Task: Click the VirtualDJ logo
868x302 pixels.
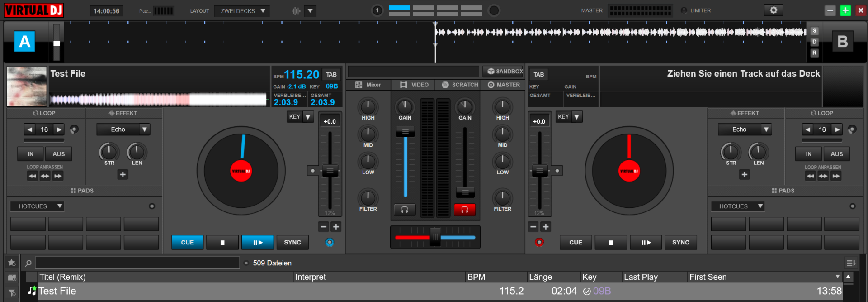Action: pyautogui.click(x=34, y=10)
